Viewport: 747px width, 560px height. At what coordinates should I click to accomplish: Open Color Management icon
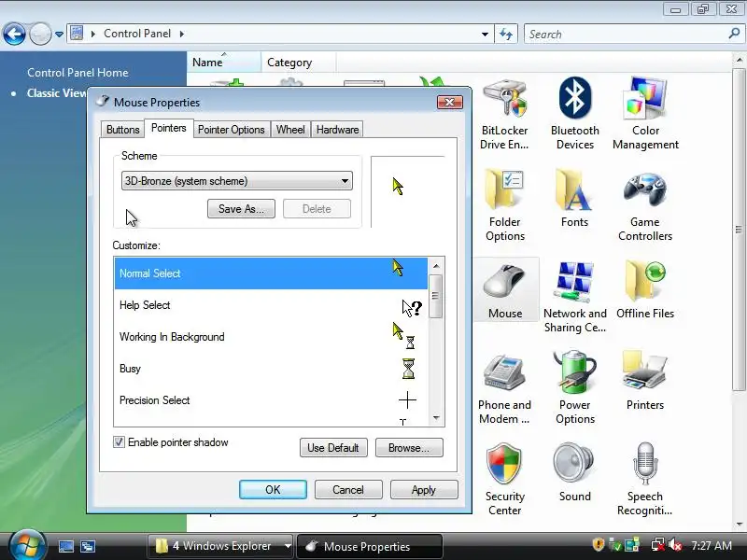pos(645,113)
